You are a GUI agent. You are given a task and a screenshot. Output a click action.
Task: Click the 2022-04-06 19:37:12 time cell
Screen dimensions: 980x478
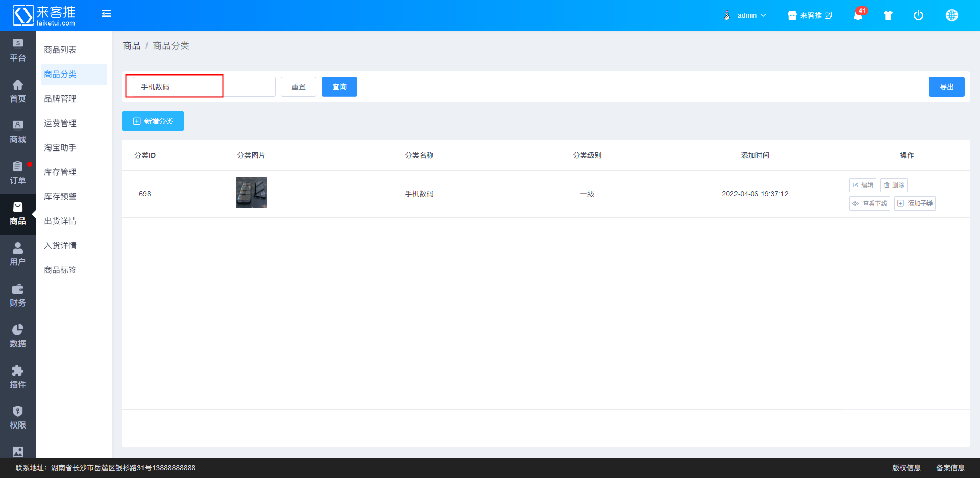tap(755, 194)
